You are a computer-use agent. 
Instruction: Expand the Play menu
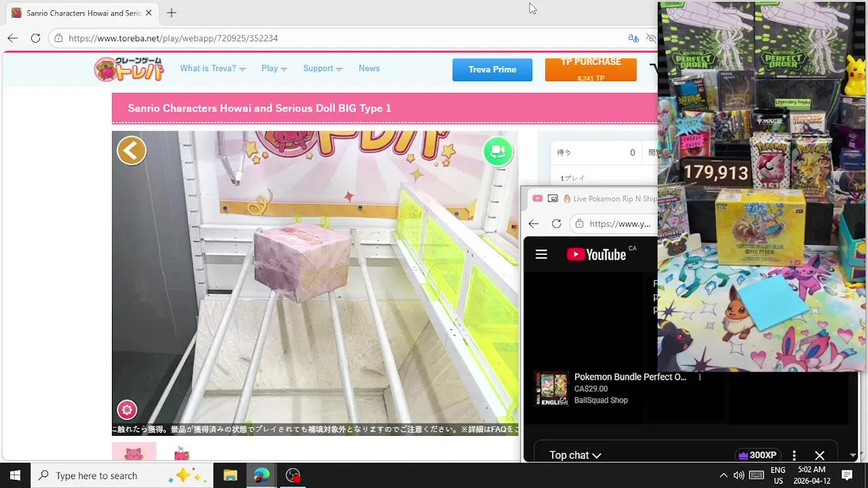pos(274,68)
